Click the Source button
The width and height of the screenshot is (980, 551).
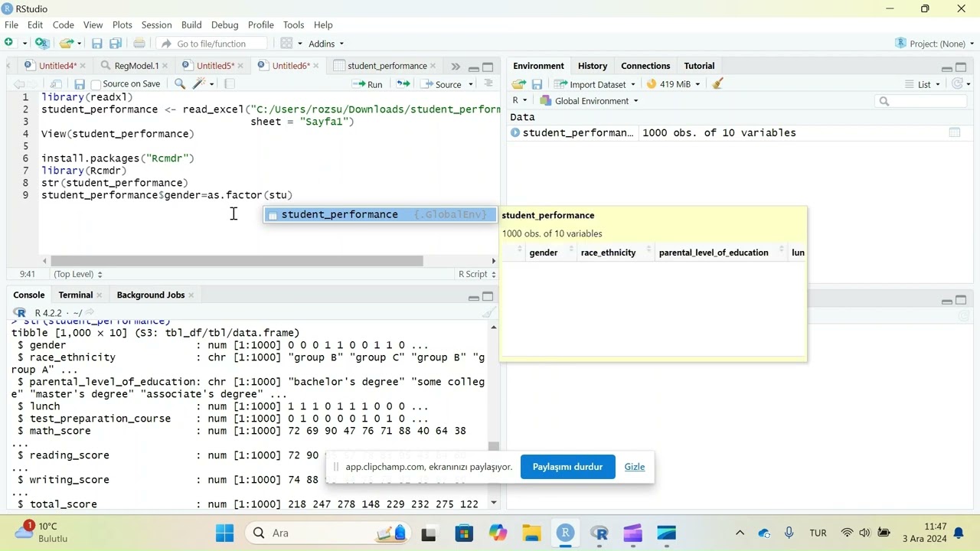click(441, 84)
